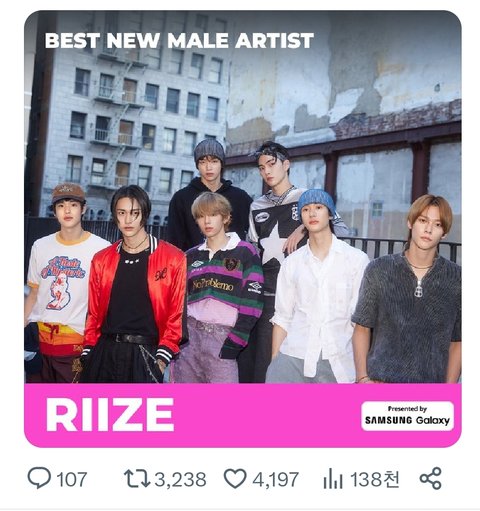Click the reply speech bubble icon

coord(39,478)
